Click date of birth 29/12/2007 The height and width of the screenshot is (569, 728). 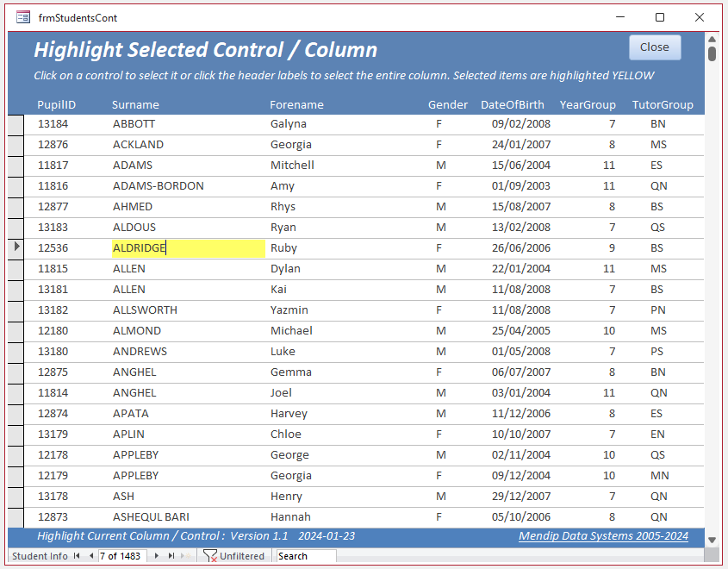(521, 497)
